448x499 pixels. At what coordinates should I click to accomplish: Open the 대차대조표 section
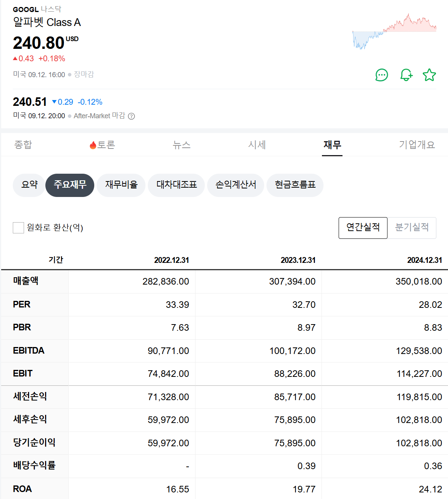tap(176, 185)
